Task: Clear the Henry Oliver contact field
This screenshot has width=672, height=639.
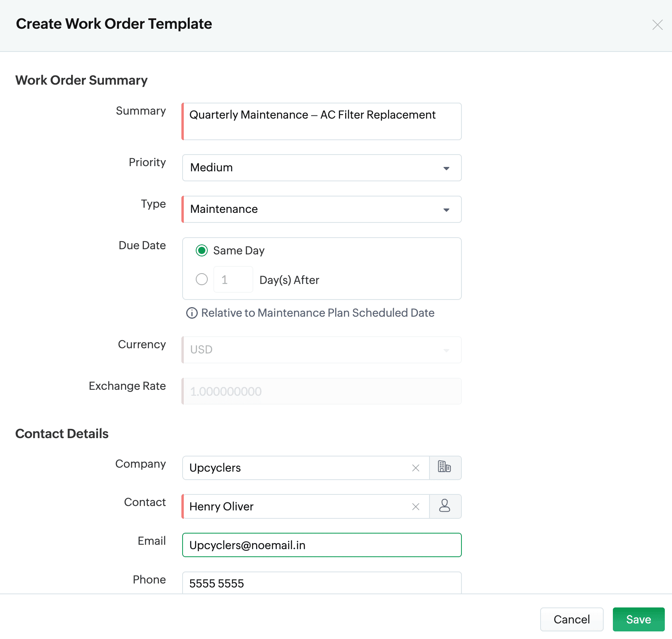Action: click(x=416, y=506)
